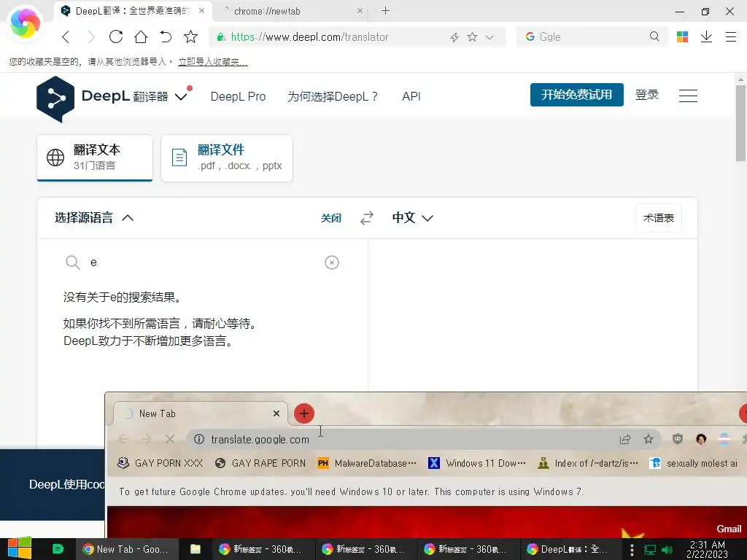Open the File Explorer taskbar icon
747x560 pixels.
[195, 549]
